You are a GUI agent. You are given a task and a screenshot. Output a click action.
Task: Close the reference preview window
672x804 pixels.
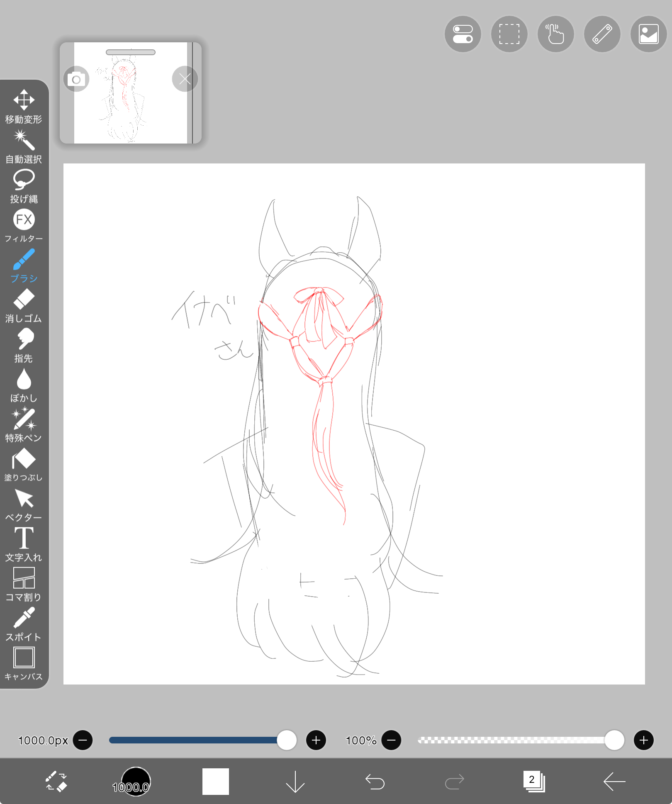(185, 79)
